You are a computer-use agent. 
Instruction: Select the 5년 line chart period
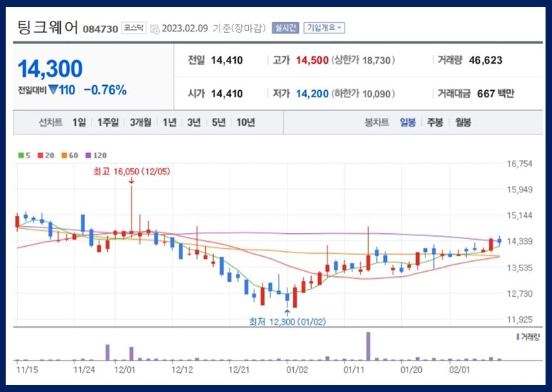click(219, 122)
